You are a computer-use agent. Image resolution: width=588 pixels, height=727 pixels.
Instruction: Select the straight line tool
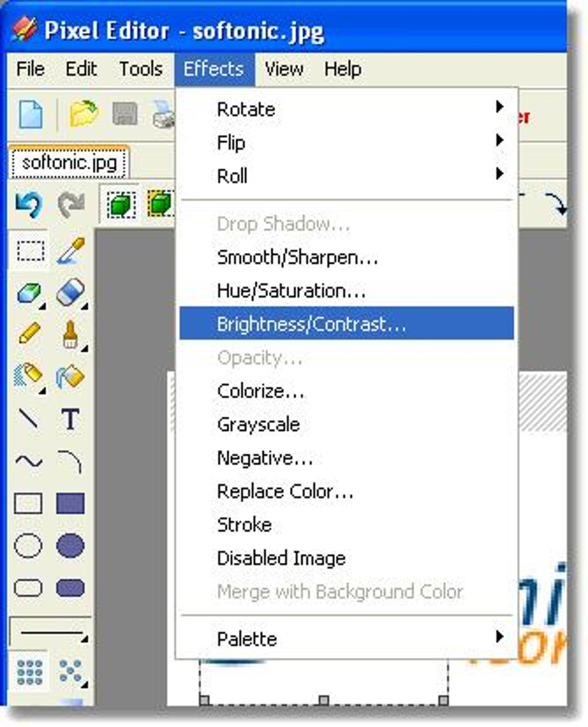coord(29,419)
